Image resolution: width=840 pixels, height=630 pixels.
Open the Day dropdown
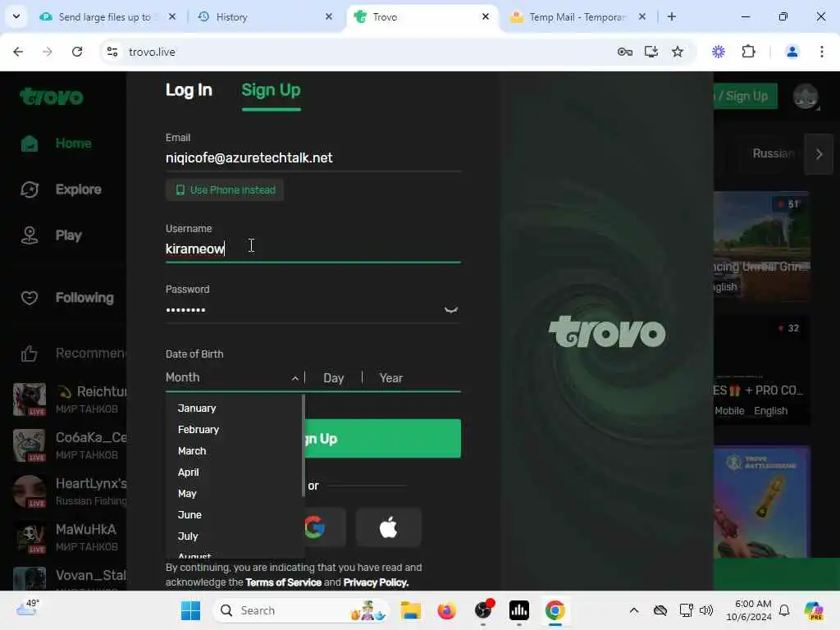(333, 378)
